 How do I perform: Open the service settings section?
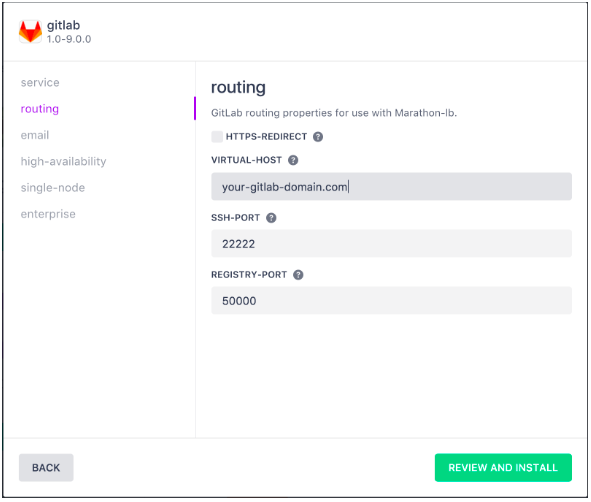click(40, 83)
